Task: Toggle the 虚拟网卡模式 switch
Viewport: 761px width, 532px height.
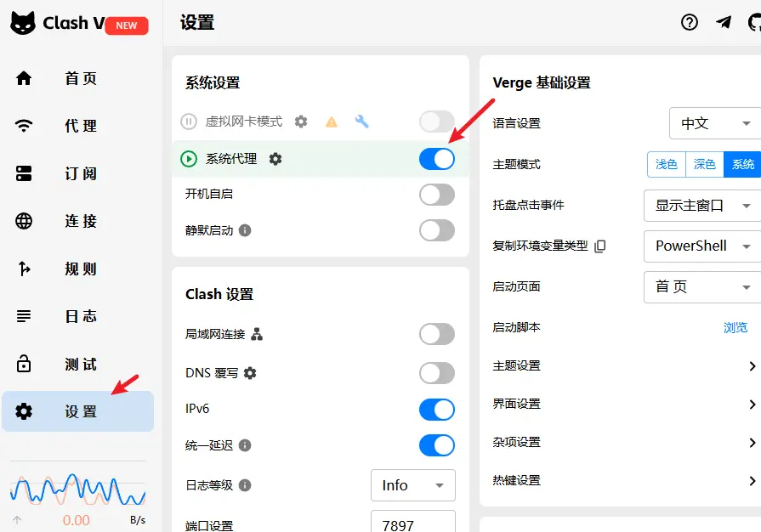Action: coord(437,122)
